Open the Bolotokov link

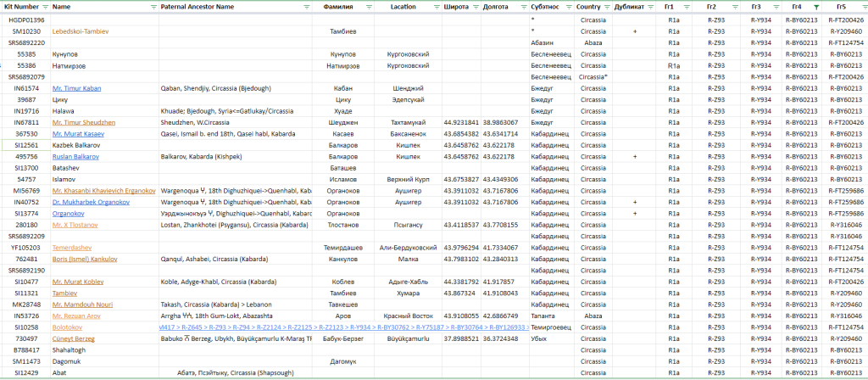point(67,327)
